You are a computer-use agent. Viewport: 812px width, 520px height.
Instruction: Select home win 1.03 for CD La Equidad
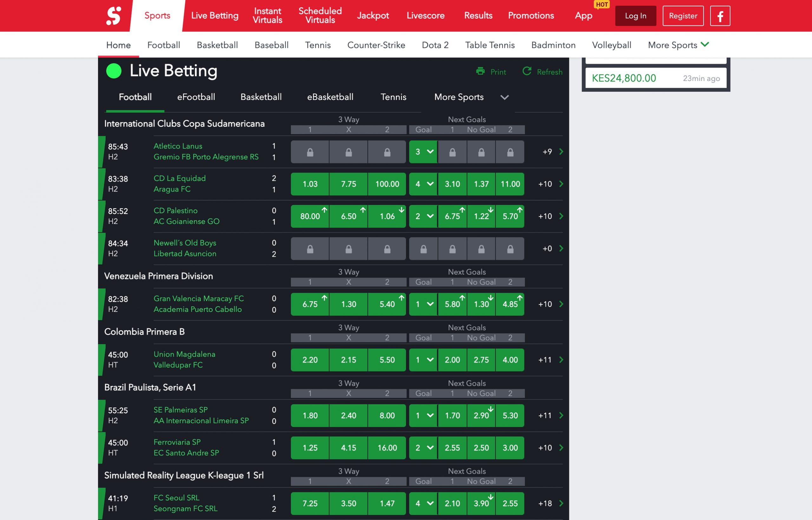click(310, 184)
